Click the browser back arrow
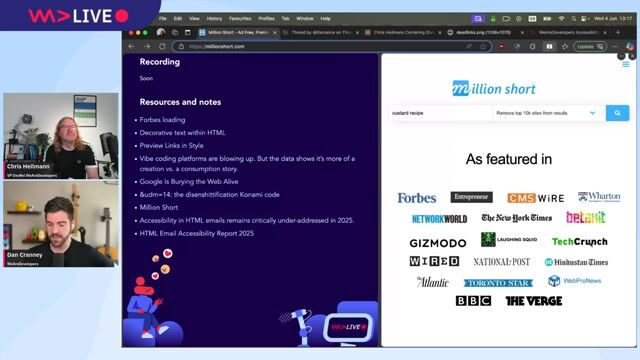This screenshot has height=360, width=640. click(x=131, y=47)
